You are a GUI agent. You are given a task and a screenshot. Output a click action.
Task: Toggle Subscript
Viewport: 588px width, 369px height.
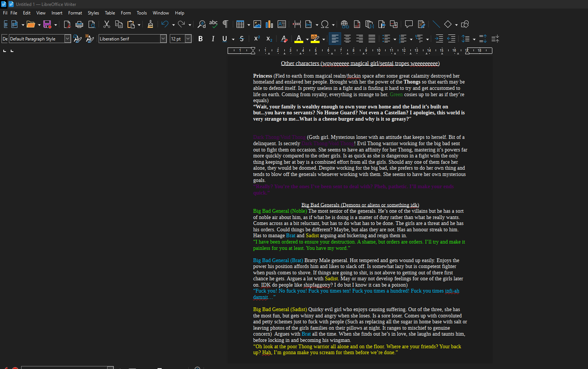(269, 39)
